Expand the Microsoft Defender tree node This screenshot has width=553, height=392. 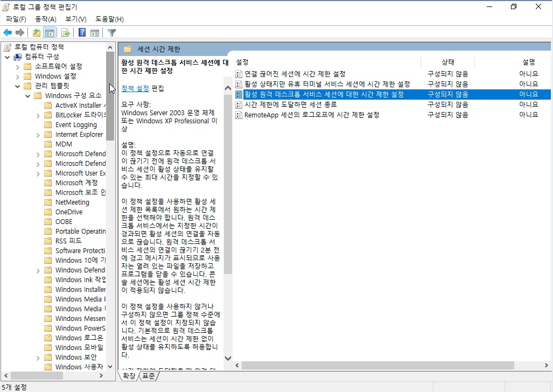(x=38, y=153)
